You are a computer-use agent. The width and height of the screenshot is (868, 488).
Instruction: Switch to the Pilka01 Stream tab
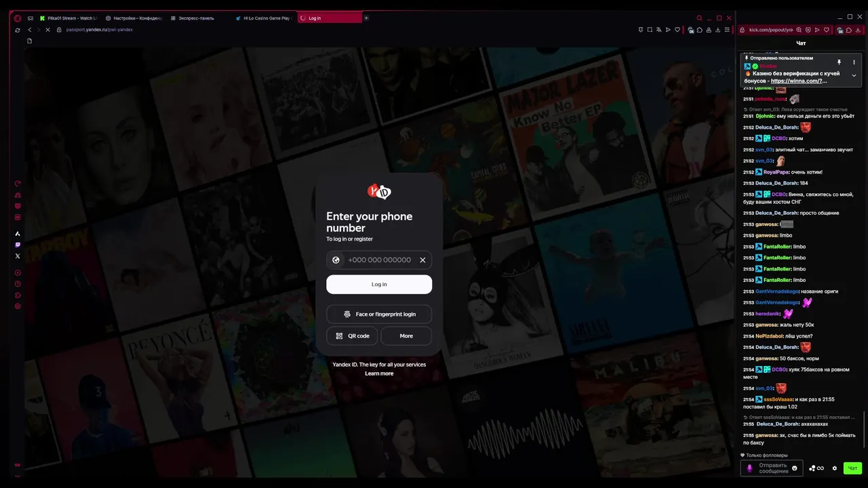(x=68, y=18)
